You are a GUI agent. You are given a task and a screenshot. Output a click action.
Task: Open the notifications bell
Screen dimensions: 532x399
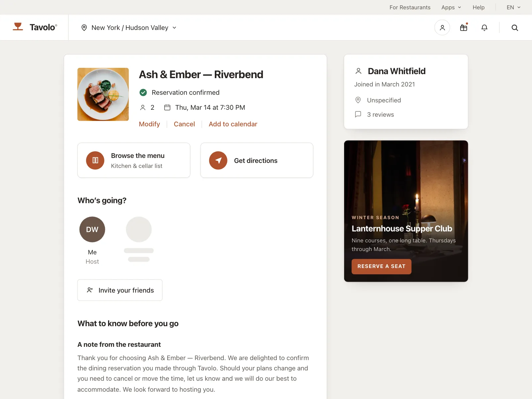[484, 28]
